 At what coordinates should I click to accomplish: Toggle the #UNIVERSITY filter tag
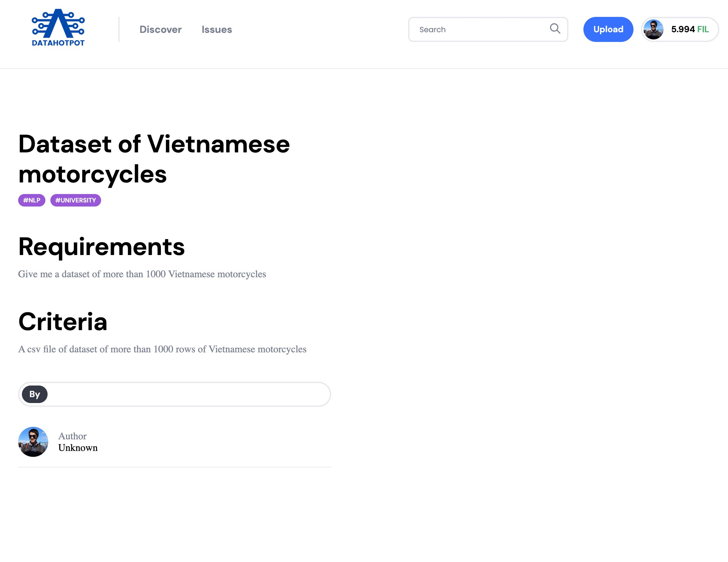(x=75, y=200)
